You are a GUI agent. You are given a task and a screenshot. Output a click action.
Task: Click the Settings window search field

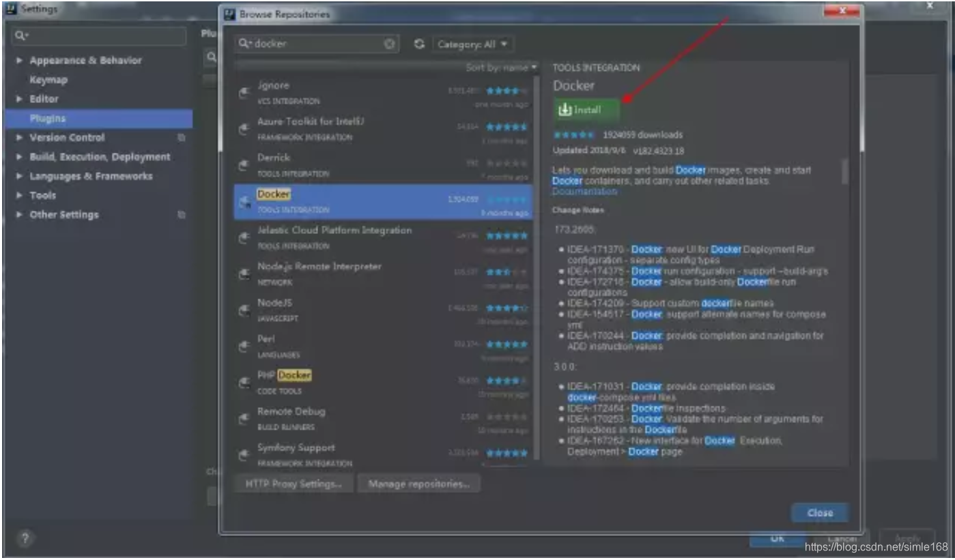(x=99, y=35)
